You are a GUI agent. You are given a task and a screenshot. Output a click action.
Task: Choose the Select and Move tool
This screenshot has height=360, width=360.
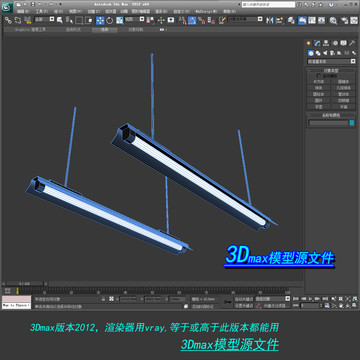pos(100,20)
